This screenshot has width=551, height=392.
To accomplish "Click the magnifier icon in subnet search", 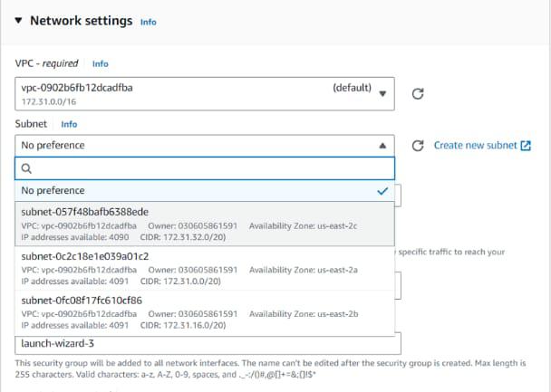I will pos(26,168).
